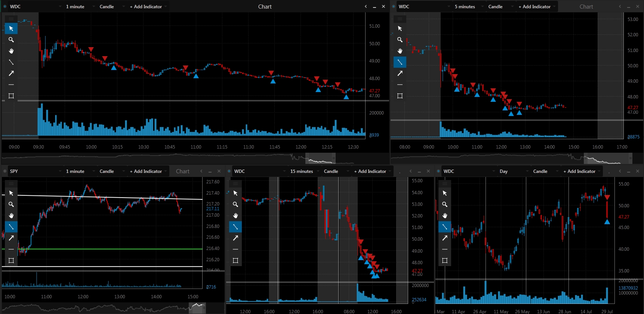Select the rectangle tool in the SPY chart

pos(11,260)
